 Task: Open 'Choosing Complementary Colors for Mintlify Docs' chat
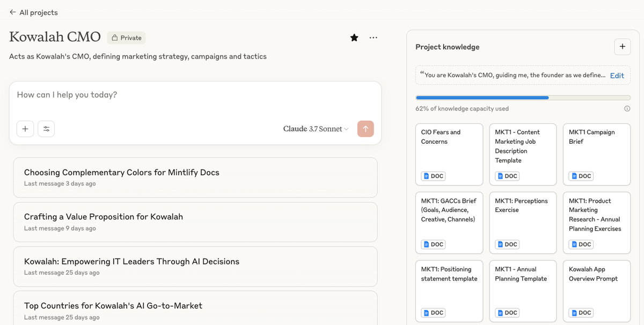[195, 178]
